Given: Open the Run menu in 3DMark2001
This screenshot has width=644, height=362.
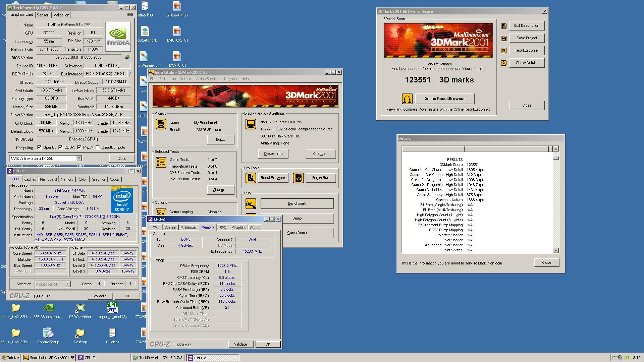Looking at the screenshot, I should point(172,79).
